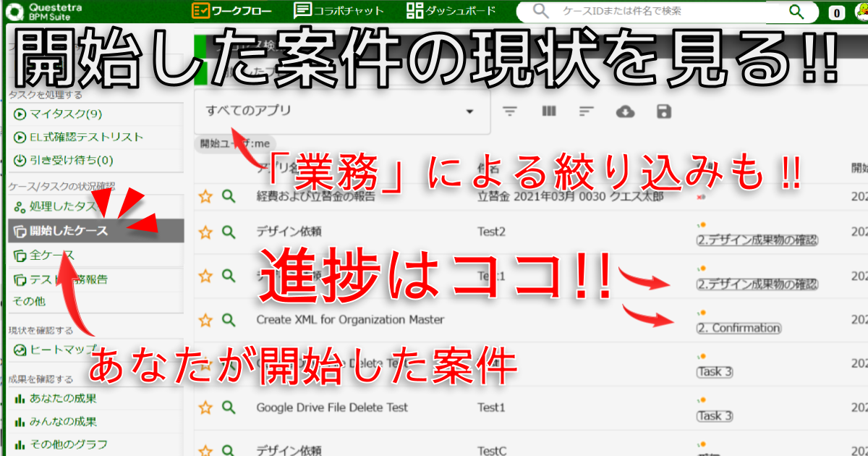Viewport: 868px width, 456px height.
Task: Star the Create XML for Organization Master row
Action: coord(205,319)
